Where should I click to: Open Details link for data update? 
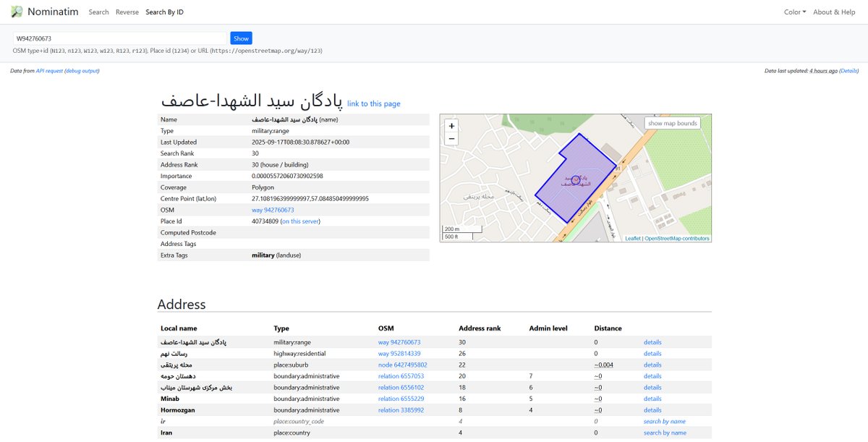click(849, 71)
